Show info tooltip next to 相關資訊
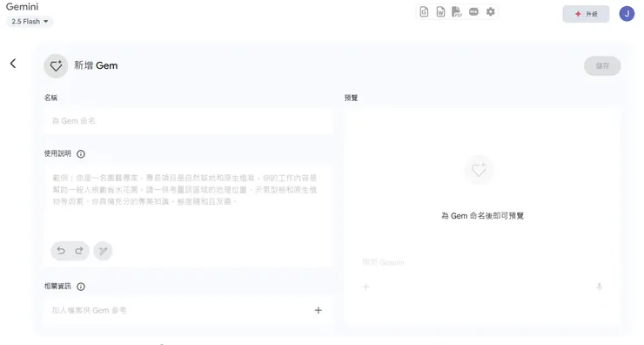The width and height of the screenshot is (644, 345). [x=81, y=287]
